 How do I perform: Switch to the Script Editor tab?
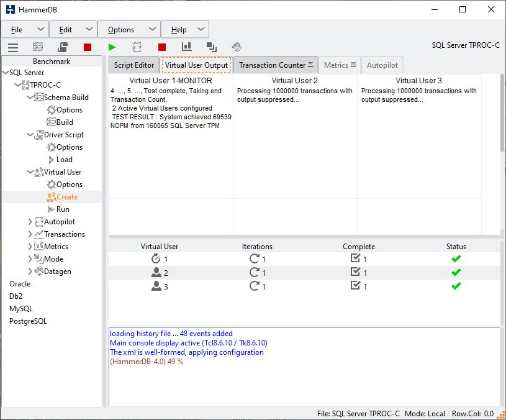coord(134,65)
